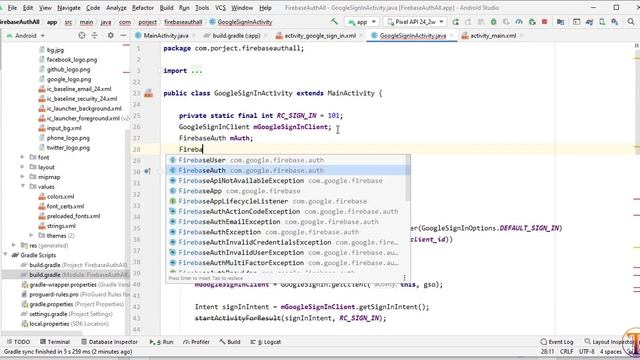This screenshot has width=640, height=360.
Task: Collapse the Gradle Scripts node
Action: [x=6, y=255]
